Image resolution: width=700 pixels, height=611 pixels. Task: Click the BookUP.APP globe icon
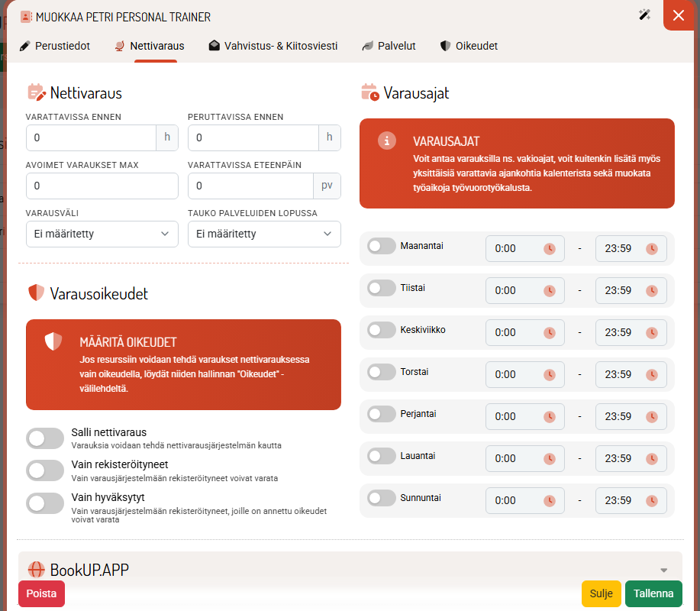coord(36,570)
